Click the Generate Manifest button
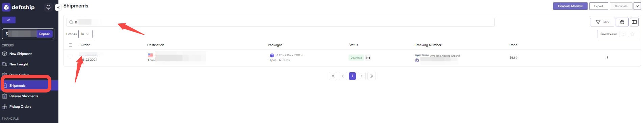This screenshot has height=123, width=644. pyautogui.click(x=570, y=6)
